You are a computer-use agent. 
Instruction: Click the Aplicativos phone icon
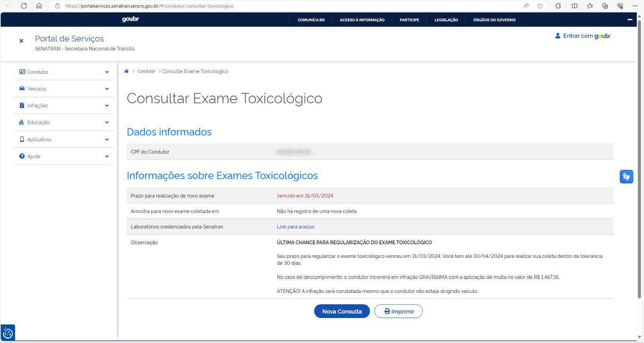(22, 139)
